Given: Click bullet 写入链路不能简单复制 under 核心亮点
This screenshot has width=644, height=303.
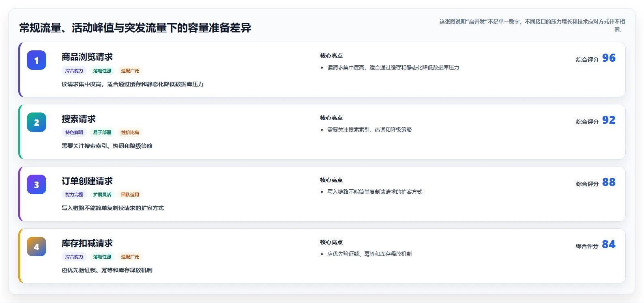Looking at the screenshot, I should [x=375, y=192].
